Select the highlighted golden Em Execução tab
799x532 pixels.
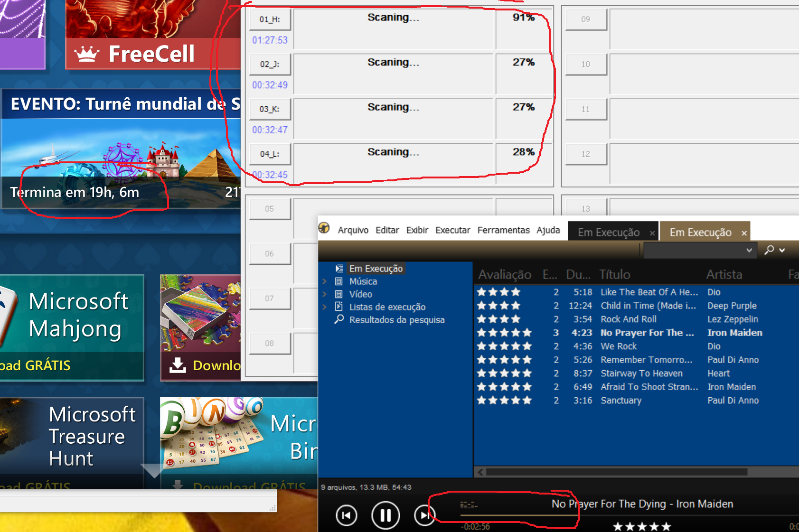(701, 233)
